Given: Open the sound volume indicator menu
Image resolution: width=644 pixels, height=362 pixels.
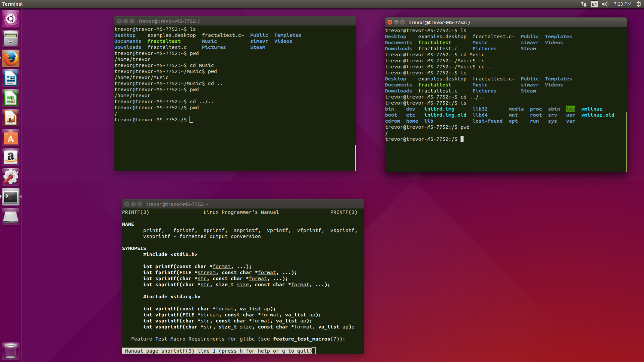Looking at the screenshot, I should 605,4.
